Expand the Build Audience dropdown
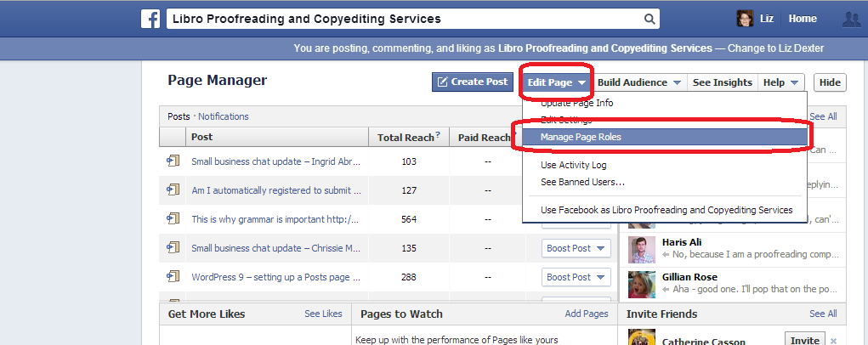868x345 pixels. click(639, 82)
